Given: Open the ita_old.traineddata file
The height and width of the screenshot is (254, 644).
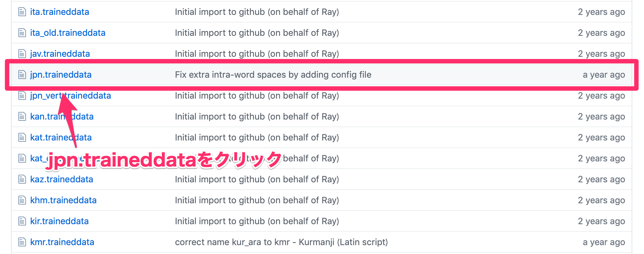Looking at the screenshot, I should [68, 33].
